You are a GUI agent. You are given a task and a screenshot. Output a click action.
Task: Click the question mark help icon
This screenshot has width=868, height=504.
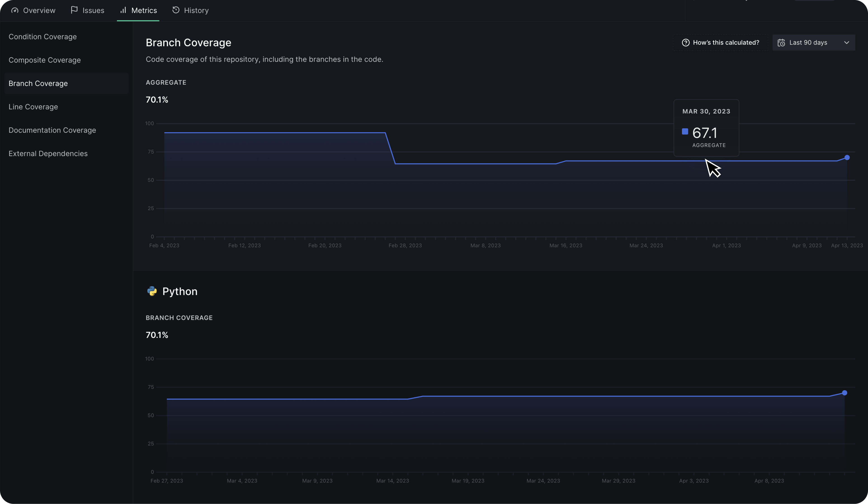tap(685, 43)
